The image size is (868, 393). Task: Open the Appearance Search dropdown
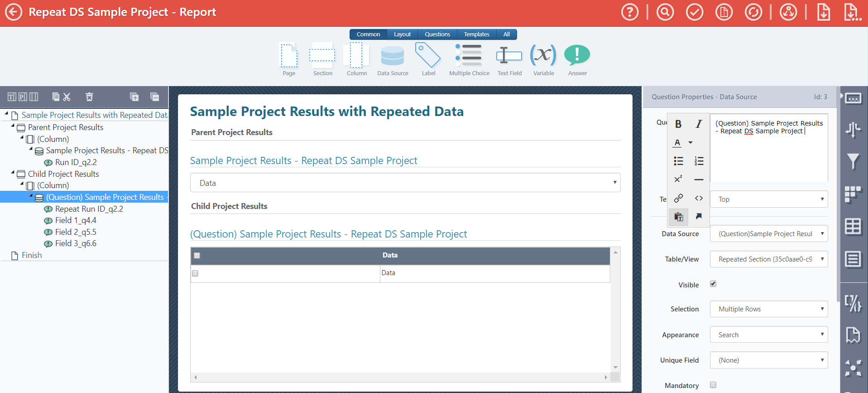click(x=769, y=335)
